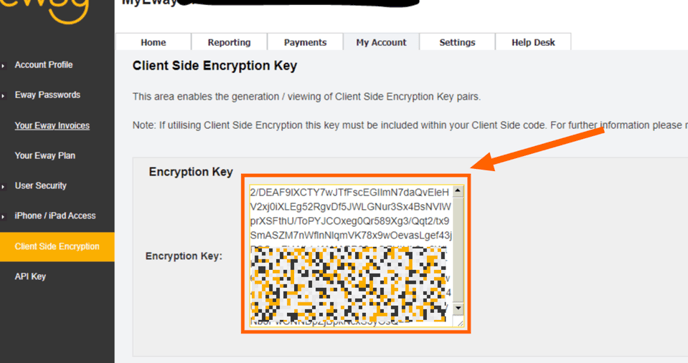The height and width of the screenshot is (363, 688).
Task: Expand the User Security arrow
Action: (x=3, y=187)
